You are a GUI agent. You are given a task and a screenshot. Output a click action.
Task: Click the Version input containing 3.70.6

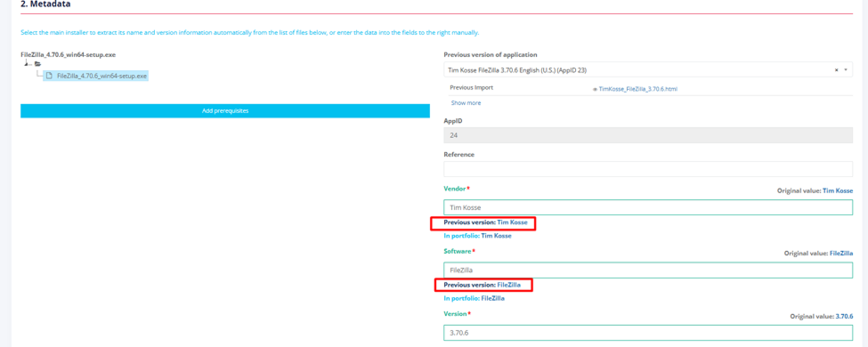(x=648, y=333)
